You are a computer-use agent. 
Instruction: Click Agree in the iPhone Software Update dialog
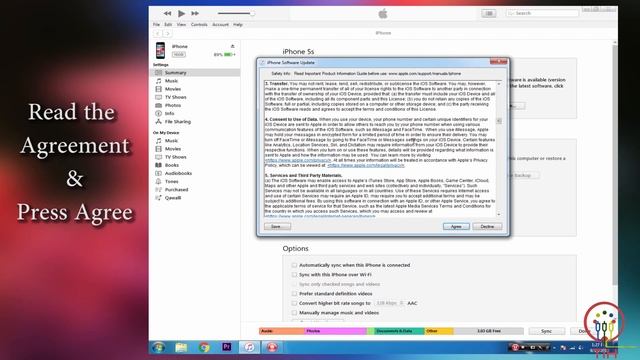pos(456,227)
